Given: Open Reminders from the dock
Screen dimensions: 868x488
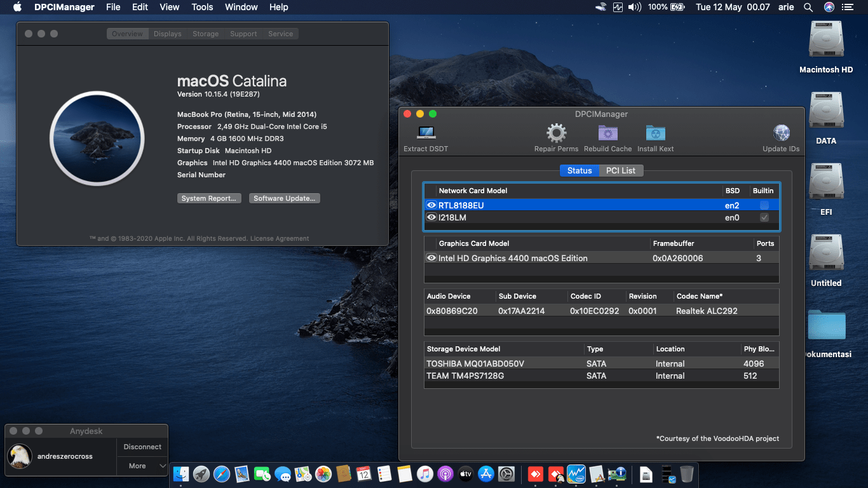Looking at the screenshot, I should tap(384, 473).
